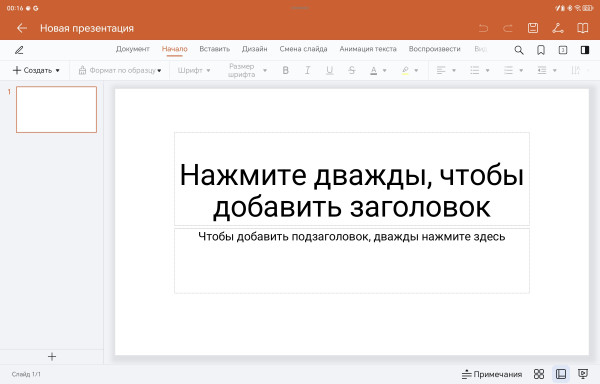This screenshot has height=384, width=600.
Task: Switch to the Дизайн tab
Action: tap(254, 49)
